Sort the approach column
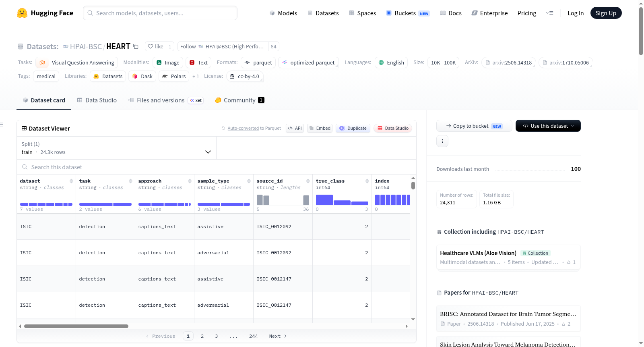Viewport: 644px width, 347px height. tap(190, 181)
